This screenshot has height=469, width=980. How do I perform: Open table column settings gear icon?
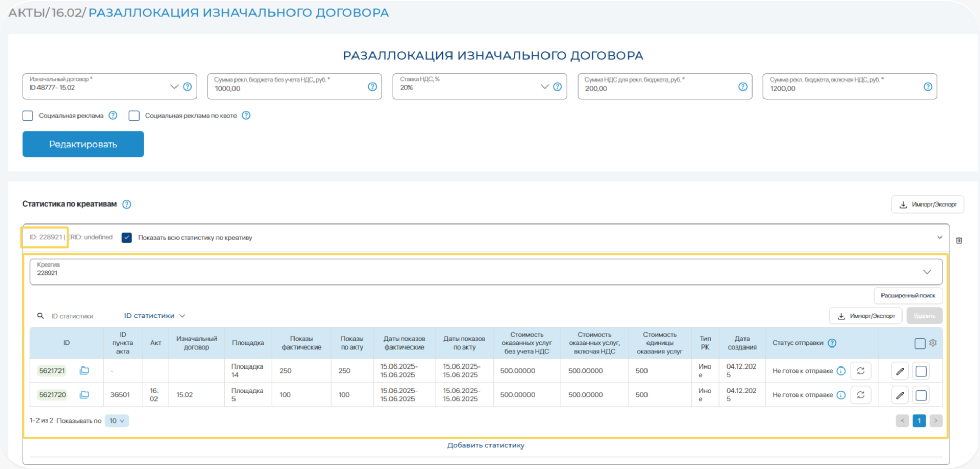(x=933, y=343)
